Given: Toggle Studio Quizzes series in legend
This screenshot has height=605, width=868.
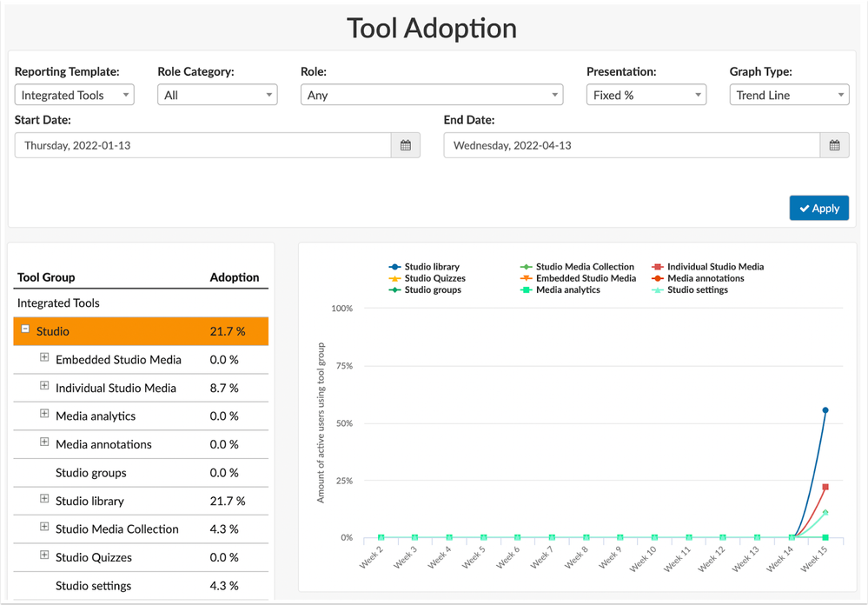Looking at the screenshot, I should 427,278.
